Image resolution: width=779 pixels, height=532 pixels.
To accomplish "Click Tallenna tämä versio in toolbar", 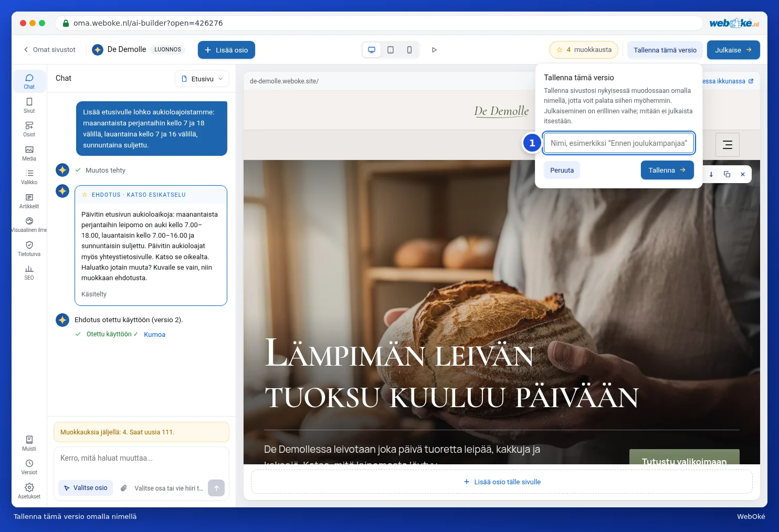I will 665,50.
